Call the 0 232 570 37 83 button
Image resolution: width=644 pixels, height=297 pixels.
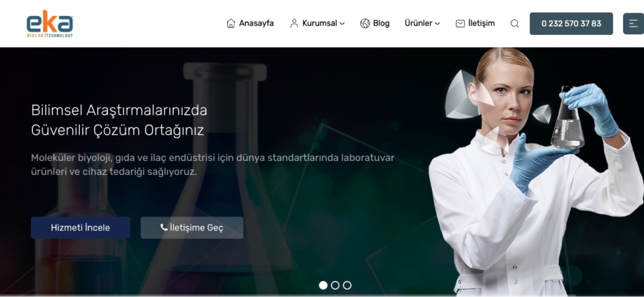571,24
